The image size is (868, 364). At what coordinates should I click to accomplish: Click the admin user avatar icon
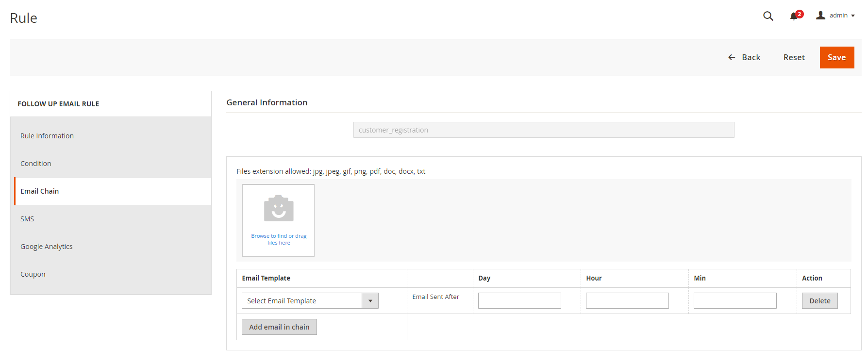coord(820,16)
